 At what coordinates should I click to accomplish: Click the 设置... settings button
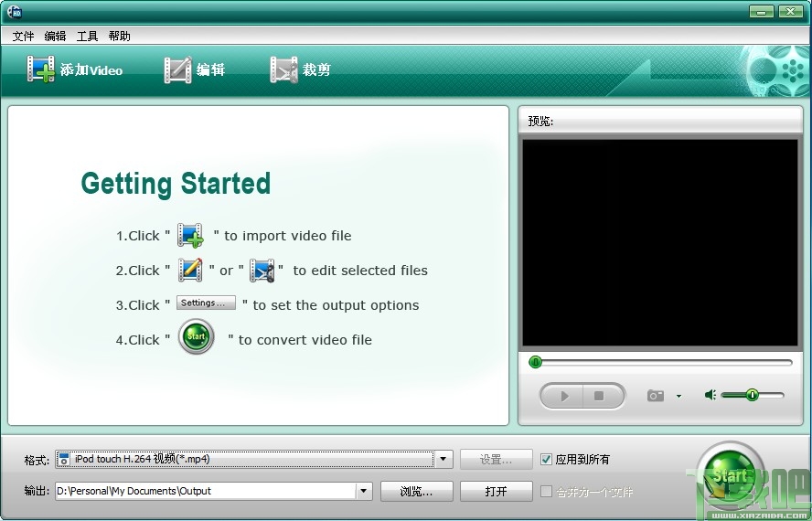click(497, 460)
